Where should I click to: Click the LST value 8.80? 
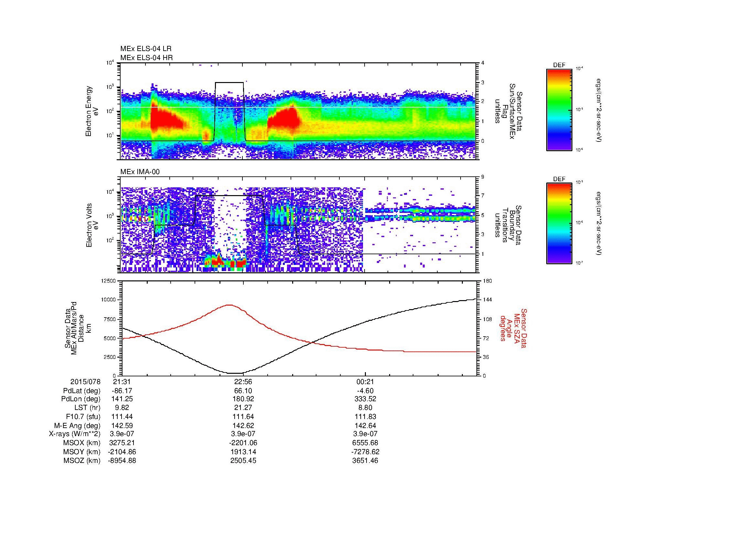click(366, 408)
